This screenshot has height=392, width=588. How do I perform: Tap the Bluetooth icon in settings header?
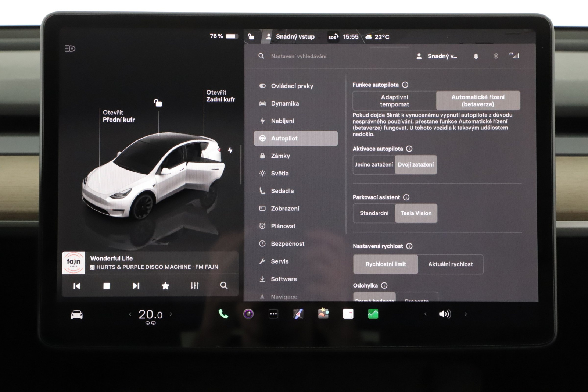point(495,56)
